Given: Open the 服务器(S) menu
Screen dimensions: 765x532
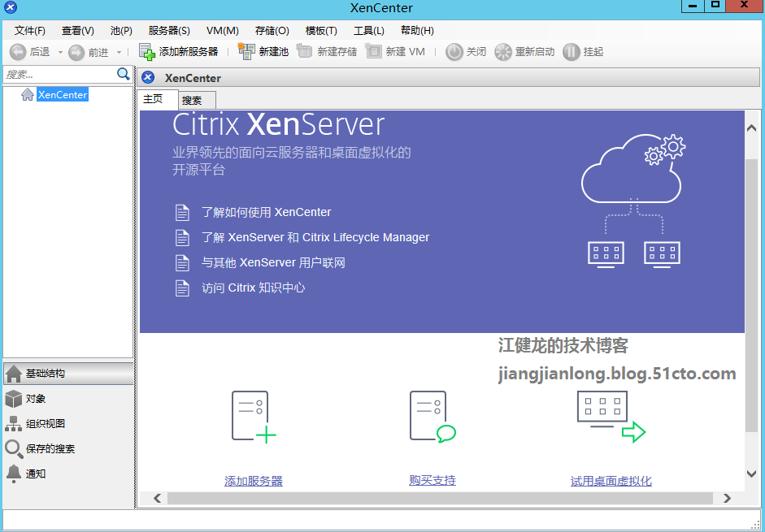Looking at the screenshot, I should [169, 31].
